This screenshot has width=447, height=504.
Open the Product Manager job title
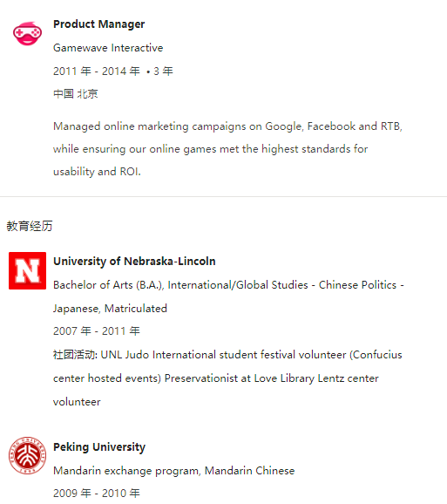tap(99, 24)
